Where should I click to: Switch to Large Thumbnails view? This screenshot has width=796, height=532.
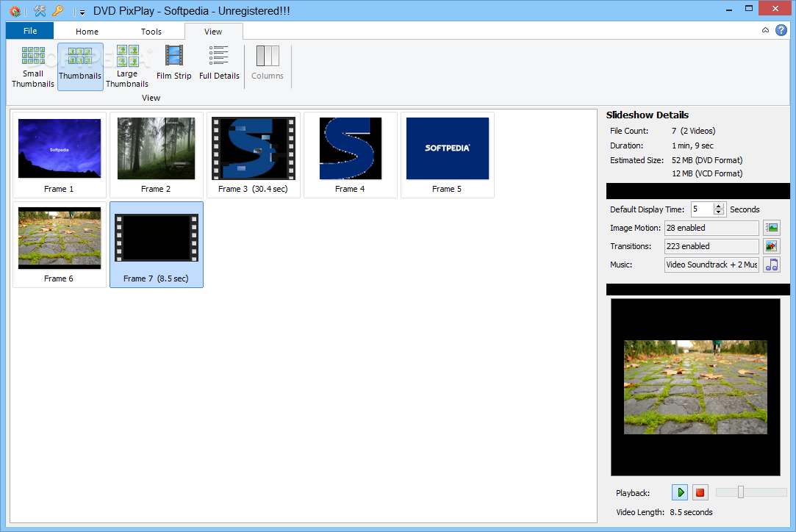click(127, 66)
